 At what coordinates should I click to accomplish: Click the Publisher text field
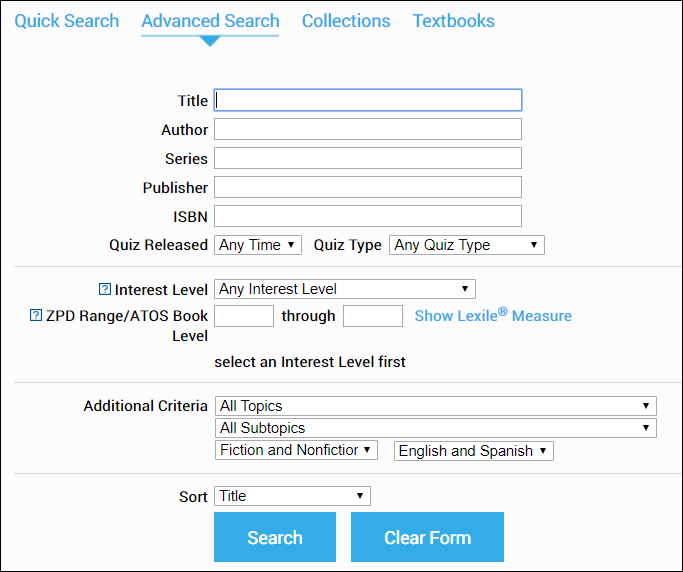(x=367, y=187)
